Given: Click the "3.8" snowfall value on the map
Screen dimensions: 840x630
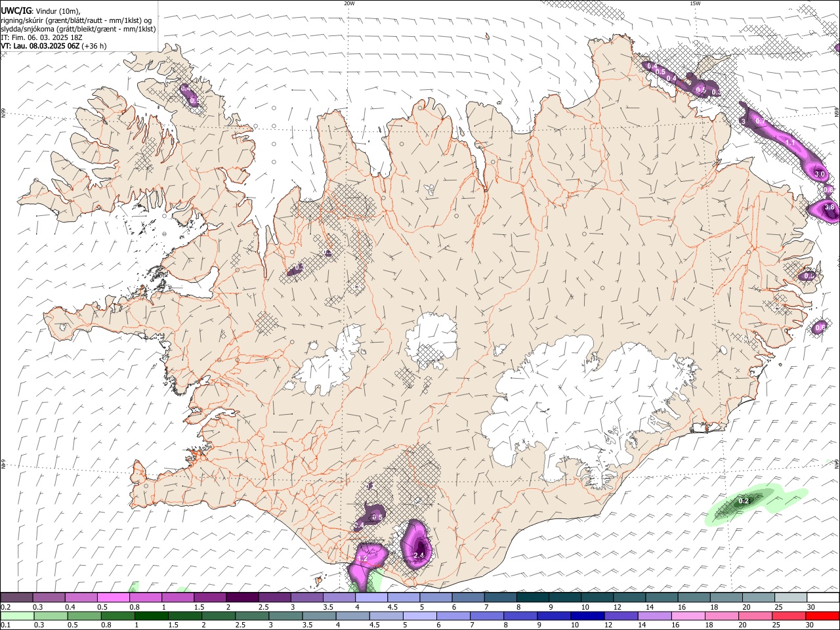Looking at the screenshot, I should (829, 207).
